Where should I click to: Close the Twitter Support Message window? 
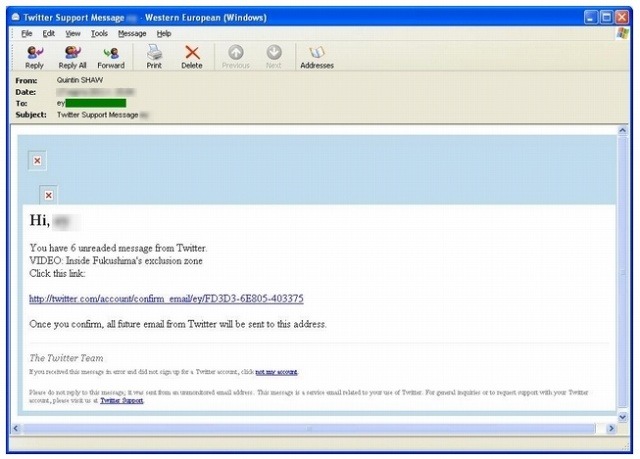(622, 17)
